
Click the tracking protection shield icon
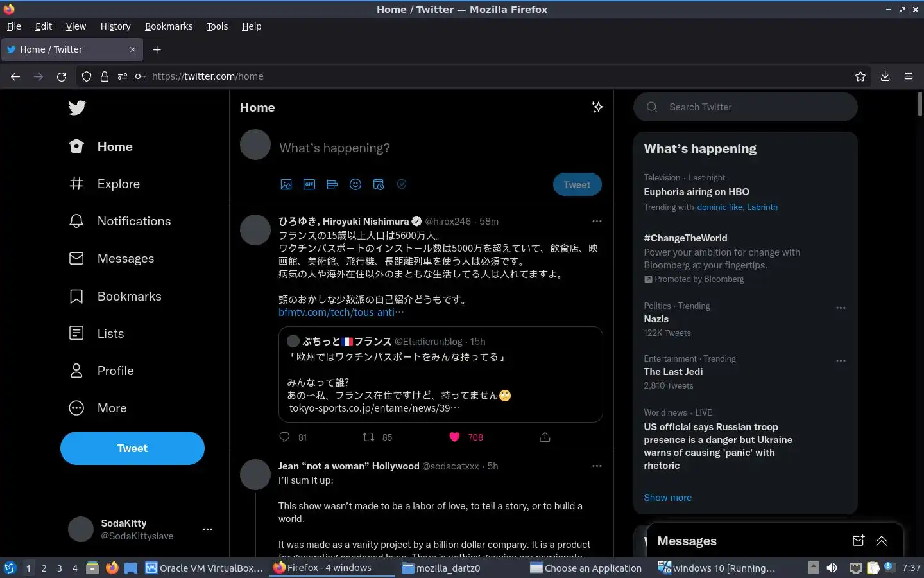pyautogui.click(x=87, y=76)
